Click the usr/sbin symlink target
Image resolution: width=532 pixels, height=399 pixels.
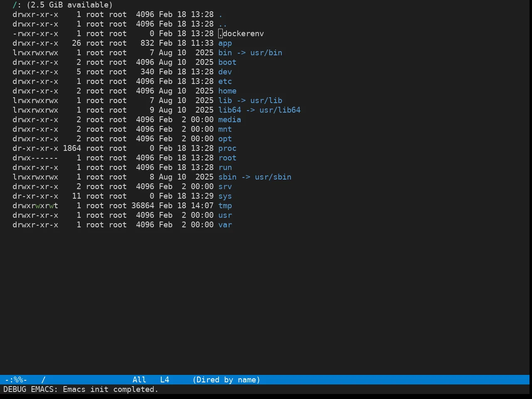pyautogui.click(x=273, y=177)
